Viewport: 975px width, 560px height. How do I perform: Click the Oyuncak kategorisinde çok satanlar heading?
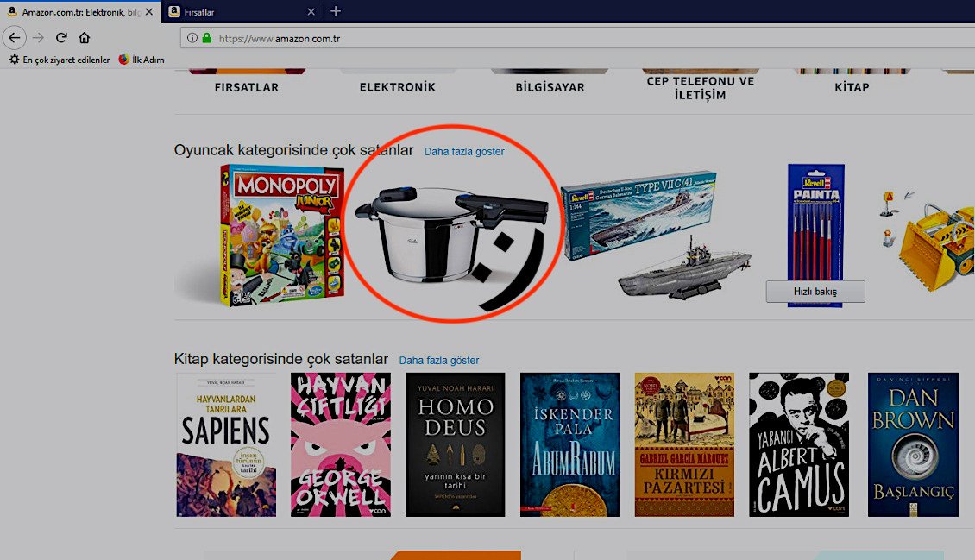coord(293,150)
